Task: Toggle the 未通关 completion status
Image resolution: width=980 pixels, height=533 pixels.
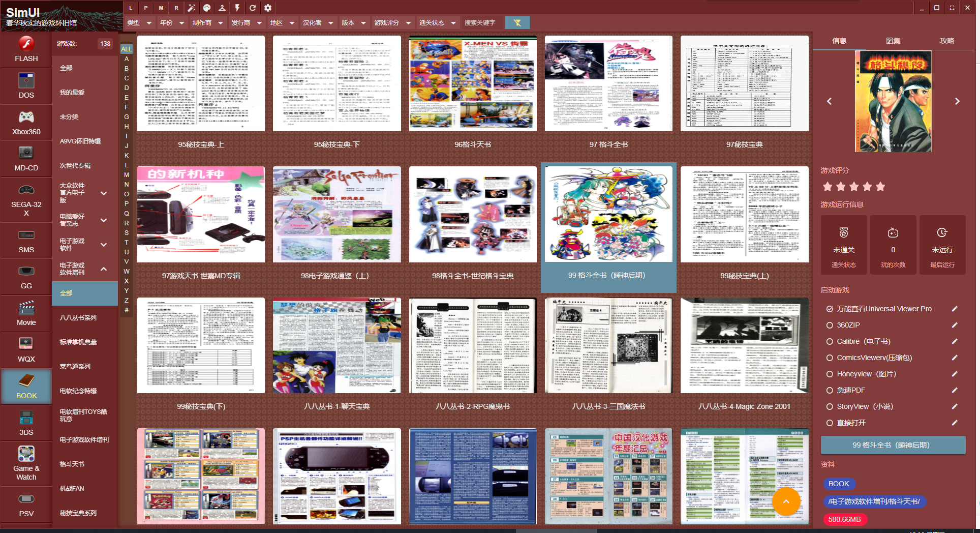Action: [844, 245]
